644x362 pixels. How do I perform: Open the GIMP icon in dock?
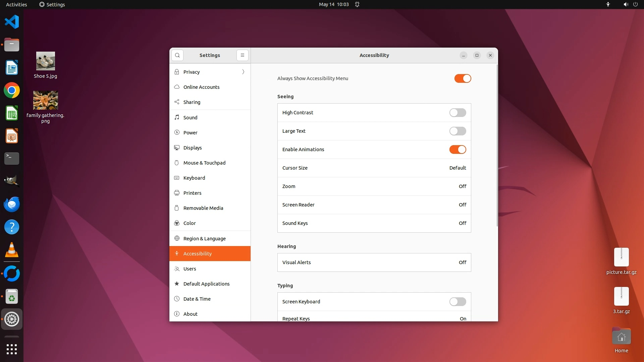(12, 181)
